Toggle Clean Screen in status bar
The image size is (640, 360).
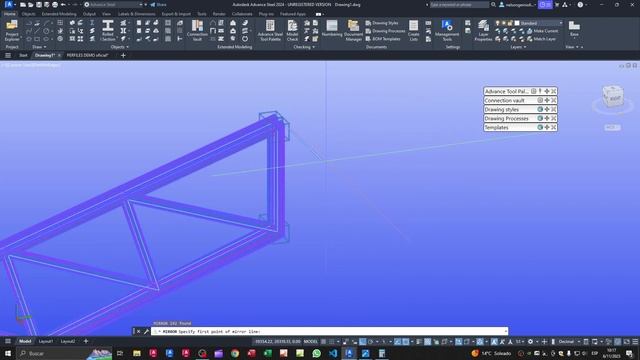point(627,341)
